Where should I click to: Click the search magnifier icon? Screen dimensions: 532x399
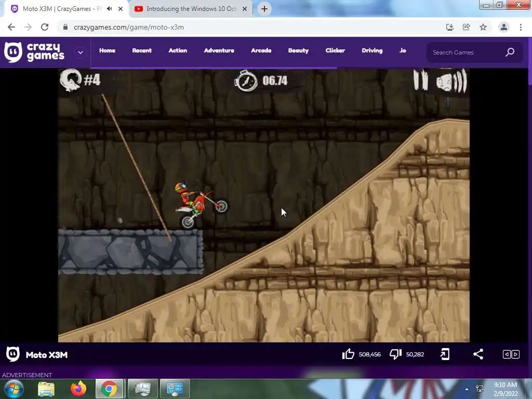point(510,52)
